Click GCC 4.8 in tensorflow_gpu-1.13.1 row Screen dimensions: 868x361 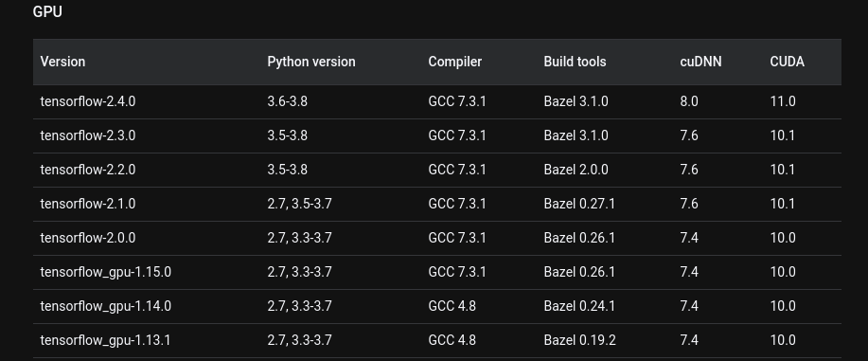(x=452, y=340)
